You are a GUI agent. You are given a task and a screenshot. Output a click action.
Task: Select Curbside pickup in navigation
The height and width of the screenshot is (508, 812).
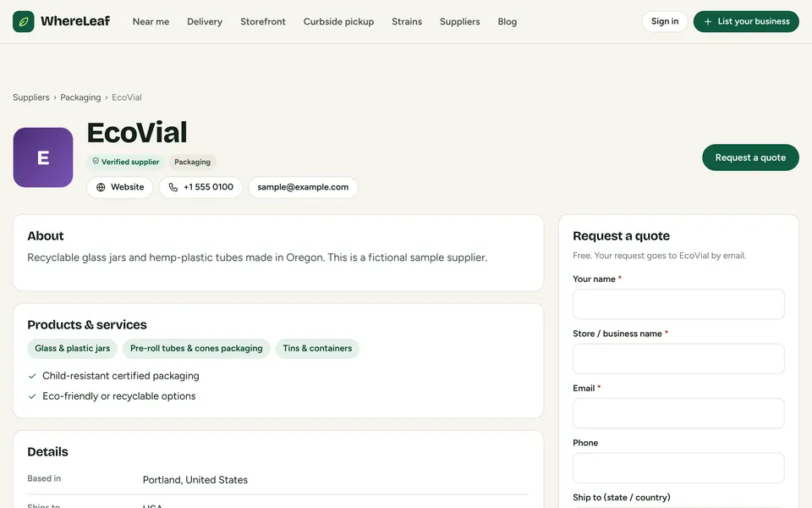click(338, 21)
